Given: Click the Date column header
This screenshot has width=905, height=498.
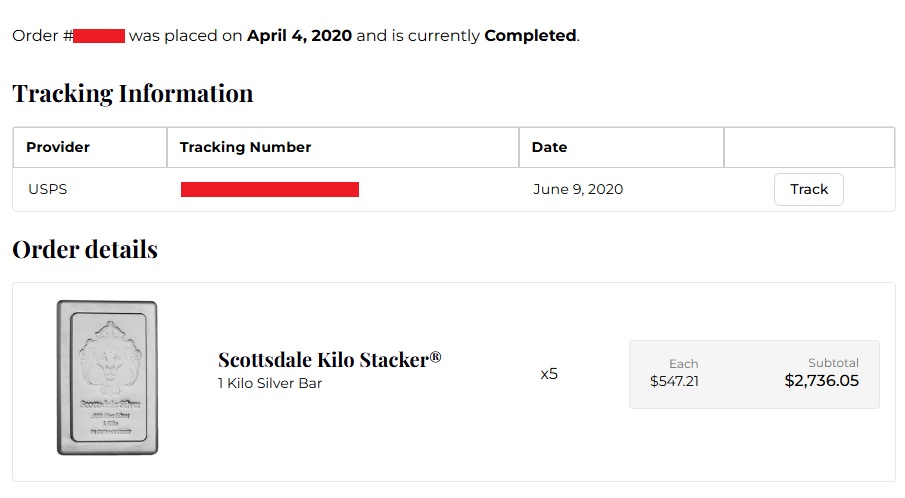Looking at the screenshot, I should tap(549, 147).
